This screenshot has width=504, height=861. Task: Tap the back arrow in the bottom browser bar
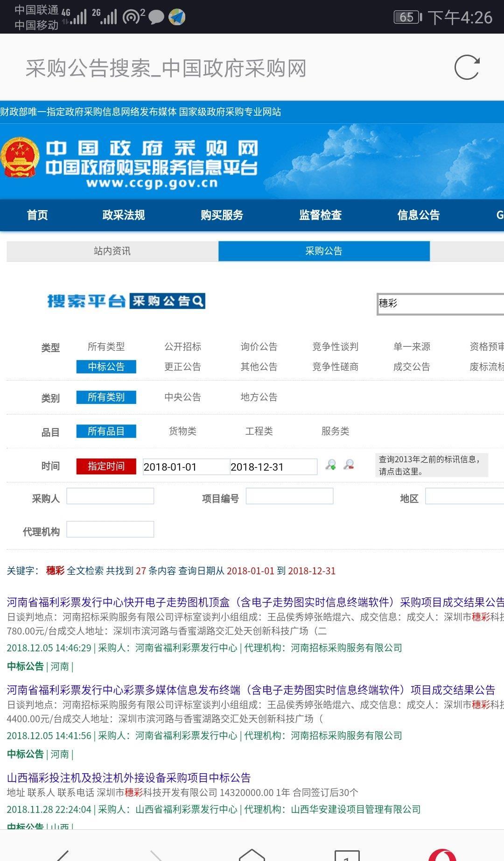click(x=63, y=855)
